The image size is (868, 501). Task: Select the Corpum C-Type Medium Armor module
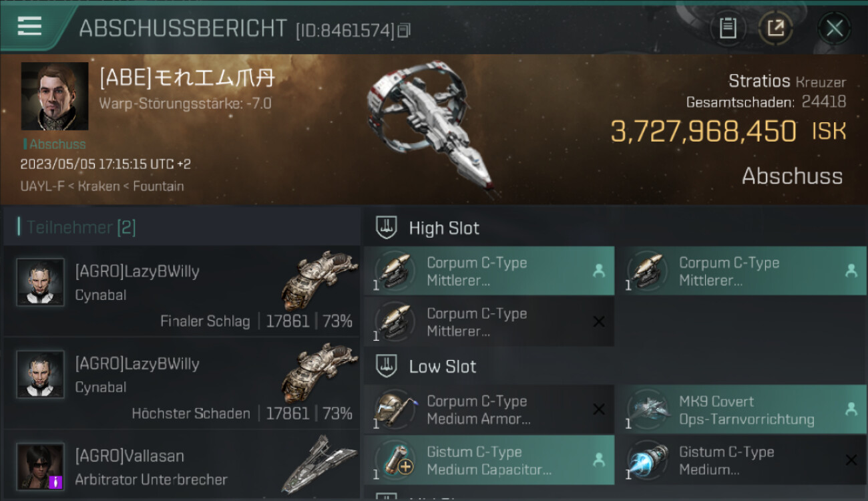[x=489, y=410]
